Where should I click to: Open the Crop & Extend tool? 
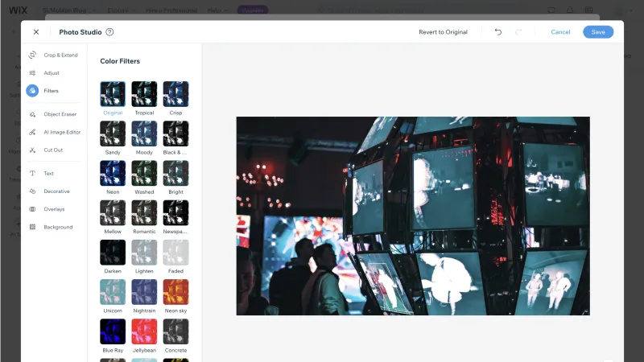[53, 55]
